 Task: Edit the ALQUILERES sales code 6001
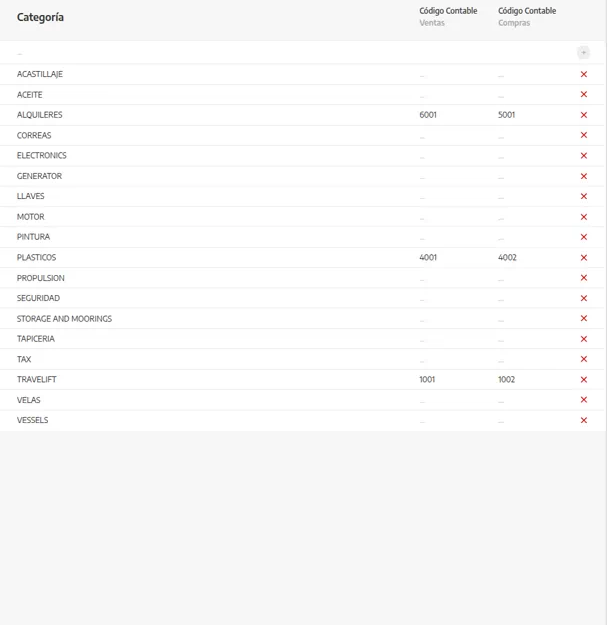pyautogui.click(x=428, y=115)
